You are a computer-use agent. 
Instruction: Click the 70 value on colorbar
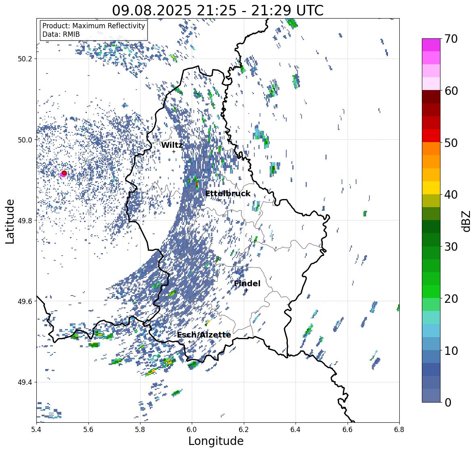pos(451,39)
